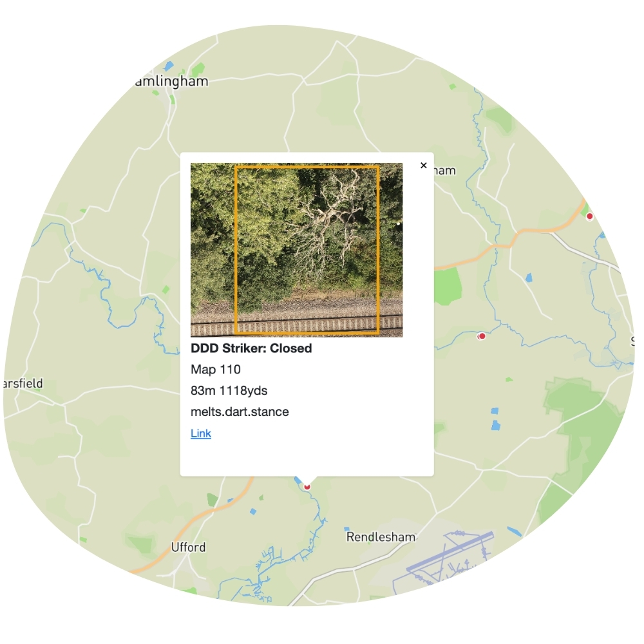
Task: Click the 'Map 110' text
Action: (216, 370)
